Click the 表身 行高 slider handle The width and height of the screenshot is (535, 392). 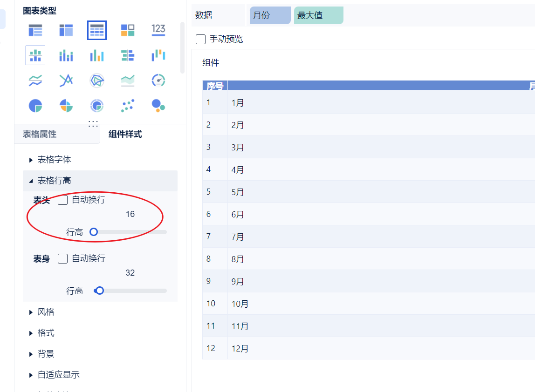coord(99,291)
